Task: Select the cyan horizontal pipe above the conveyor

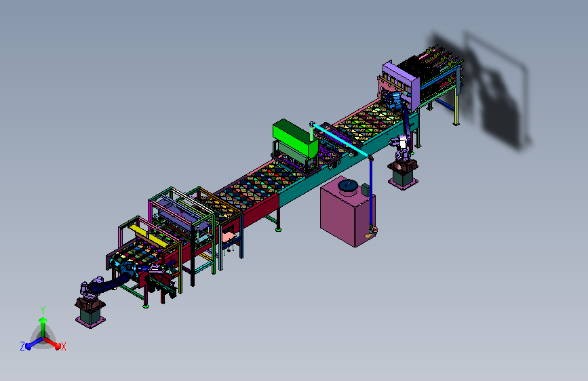Action: tap(340, 140)
